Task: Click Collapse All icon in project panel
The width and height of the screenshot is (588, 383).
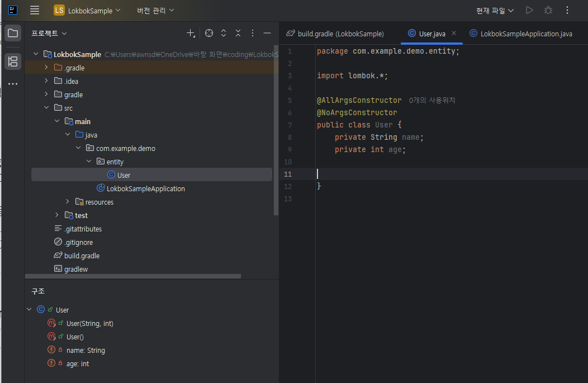Action: [238, 34]
